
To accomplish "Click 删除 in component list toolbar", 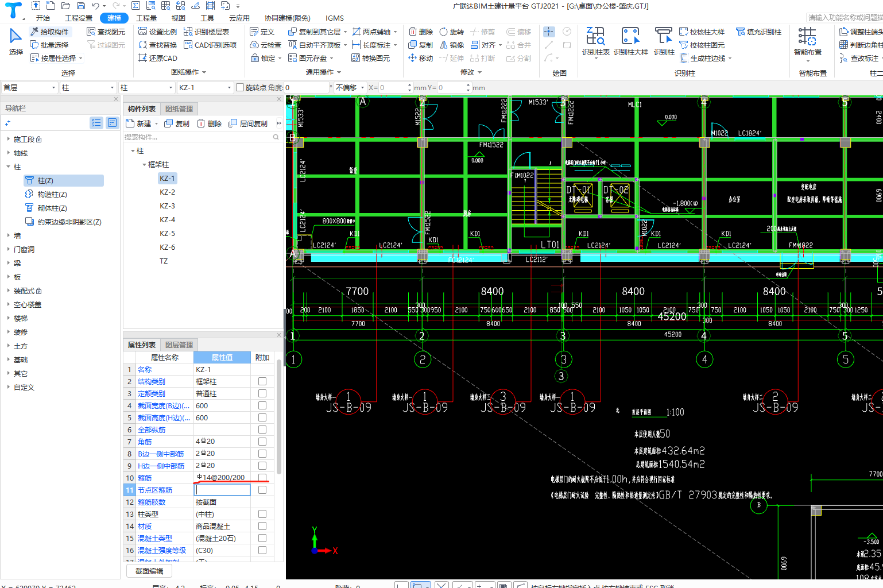I will [210, 123].
